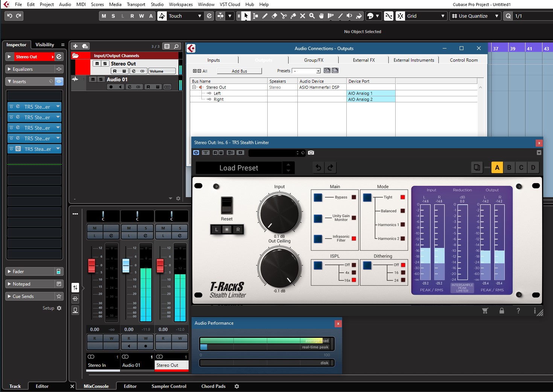This screenshot has height=392, width=553.
Task: Open the shopping cart icon in plugin
Action: pyautogui.click(x=485, y=311)
